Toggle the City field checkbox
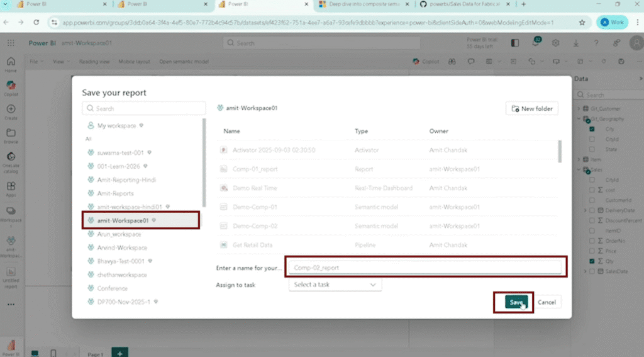This screenshot has width=644, height=357. 592,129
